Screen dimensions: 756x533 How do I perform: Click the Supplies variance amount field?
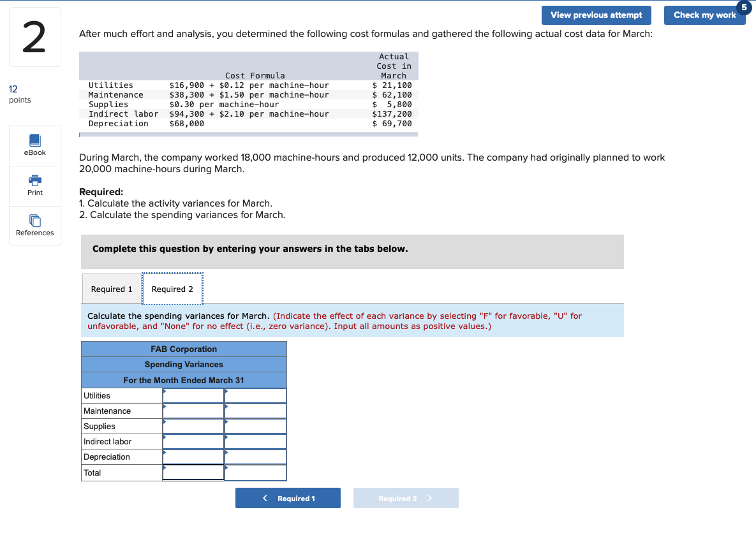coord(193,426)
